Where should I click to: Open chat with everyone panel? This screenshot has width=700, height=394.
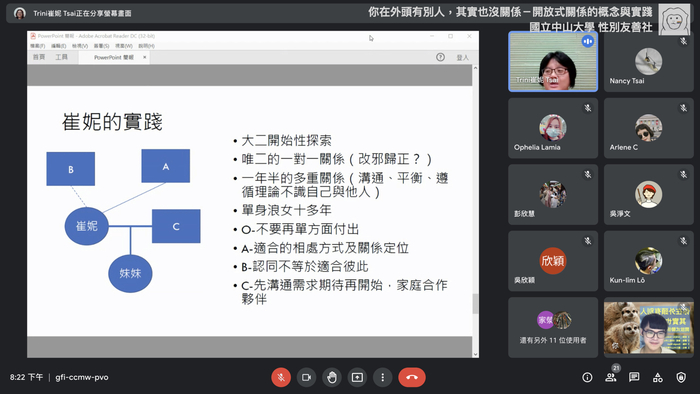(634, 377)
